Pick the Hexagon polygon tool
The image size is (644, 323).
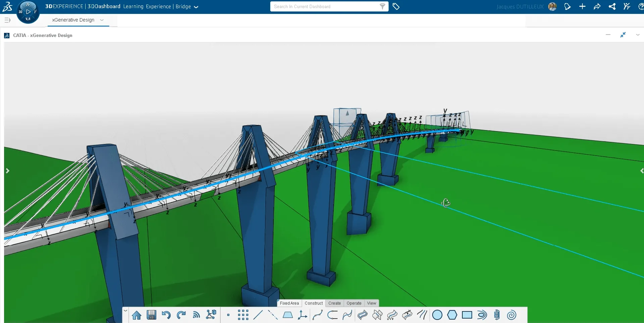pos(452,315)
